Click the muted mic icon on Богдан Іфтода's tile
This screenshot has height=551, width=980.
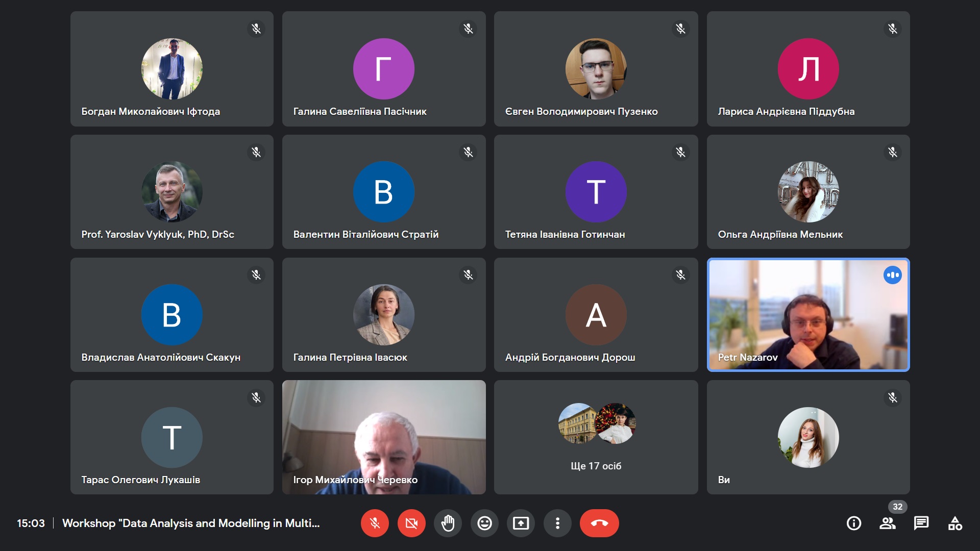coord(256,29)
